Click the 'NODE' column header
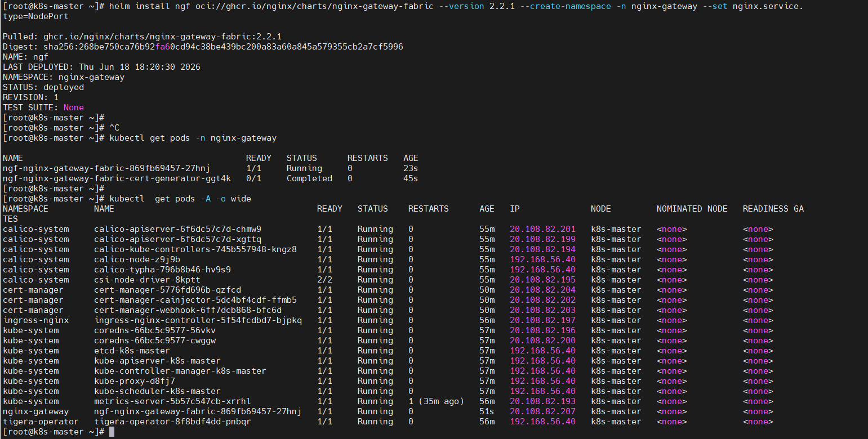The height and width of the screenshot is (439, 868). pyautogui.click(x=601, y=209)
